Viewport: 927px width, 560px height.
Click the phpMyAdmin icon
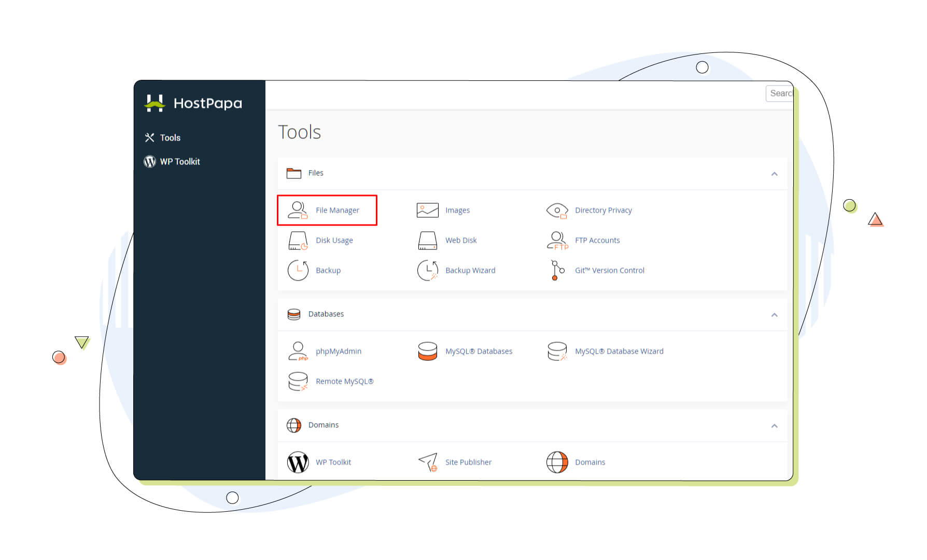pos(298,351)
